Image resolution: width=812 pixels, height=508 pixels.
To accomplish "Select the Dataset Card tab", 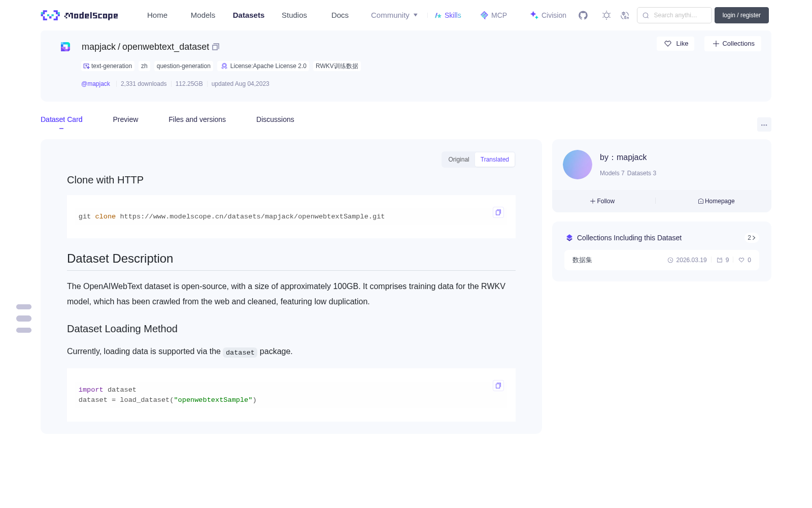I will click(x=61, y=119).
